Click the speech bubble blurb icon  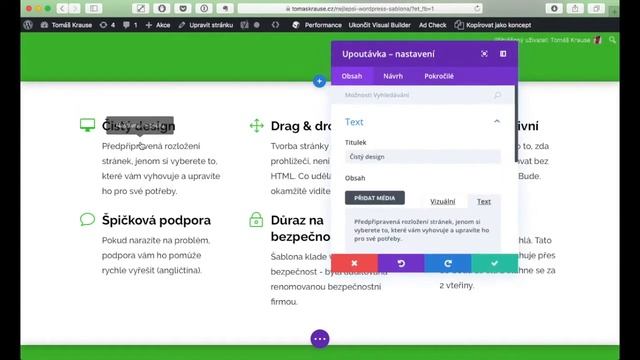tap(87, 219)
